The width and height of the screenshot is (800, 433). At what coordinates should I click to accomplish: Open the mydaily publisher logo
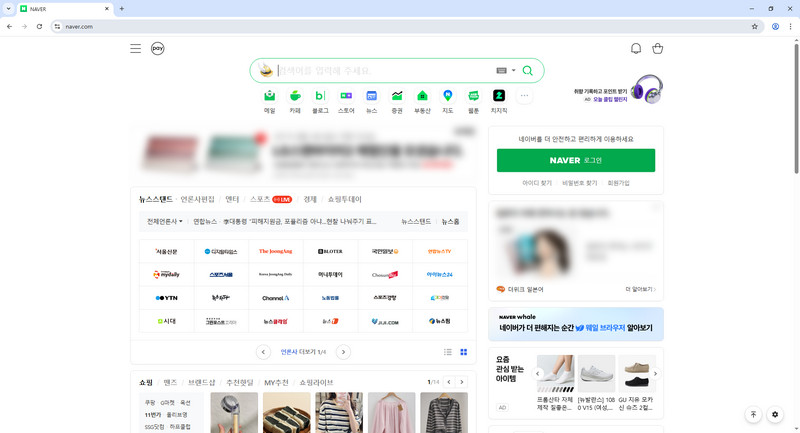click(166, 274)
